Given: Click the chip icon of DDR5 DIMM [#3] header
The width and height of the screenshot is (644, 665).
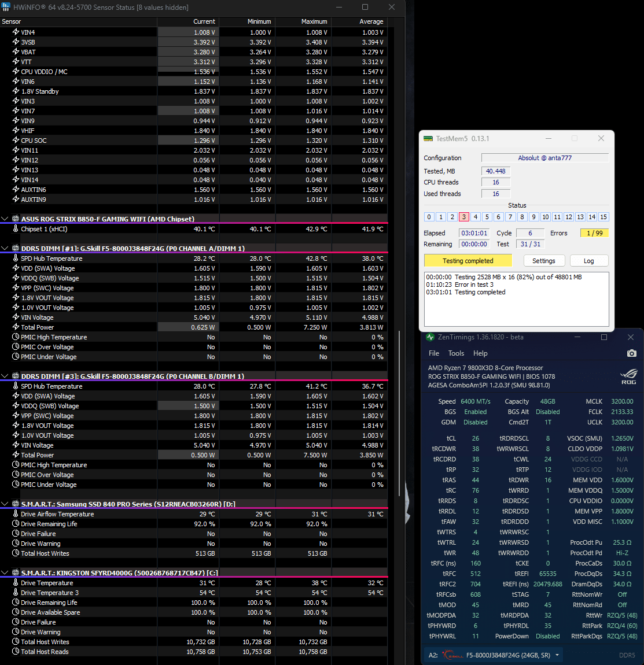Looking at the screenshot, I should point(16,376).
